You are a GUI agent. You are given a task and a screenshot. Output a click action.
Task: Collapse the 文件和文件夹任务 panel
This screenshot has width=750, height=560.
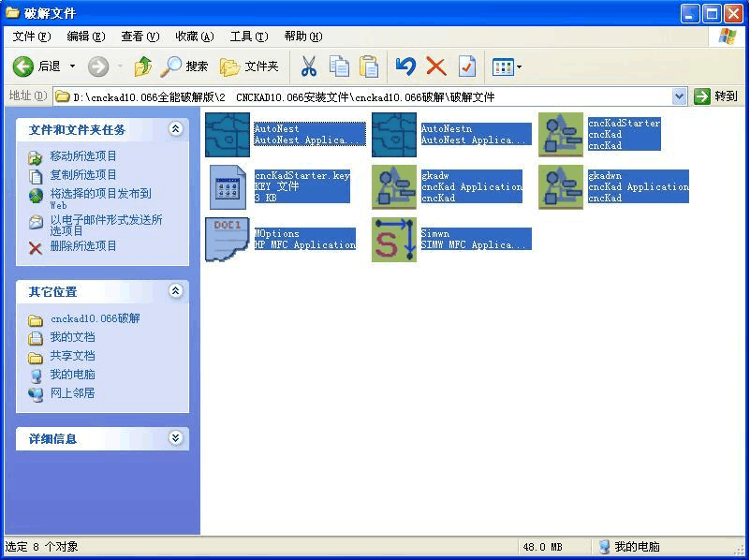pos(175,128)
